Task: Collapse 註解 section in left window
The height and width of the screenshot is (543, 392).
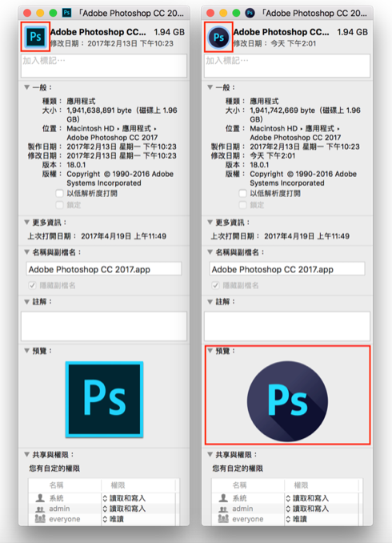Action: coord(26,302)
